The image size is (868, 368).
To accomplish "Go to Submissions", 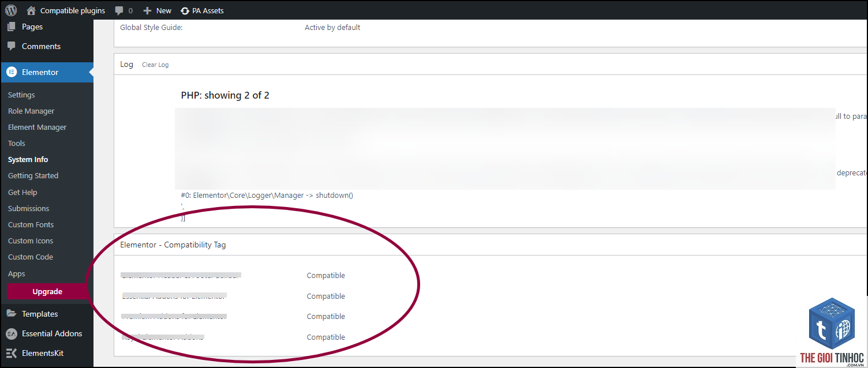I will pos(29,208).
